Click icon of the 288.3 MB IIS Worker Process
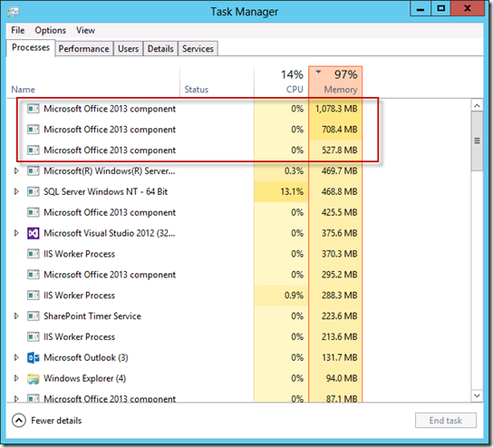Image resolution: width=493 pixels, height=448 pixels. 33,296
